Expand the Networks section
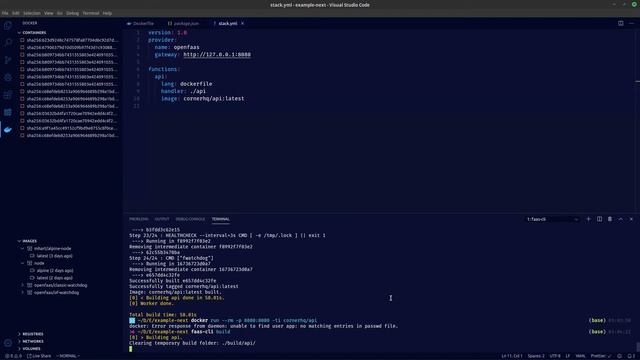Screen dimensions: 640x360 pyautogui.click(x=19, y=341)
